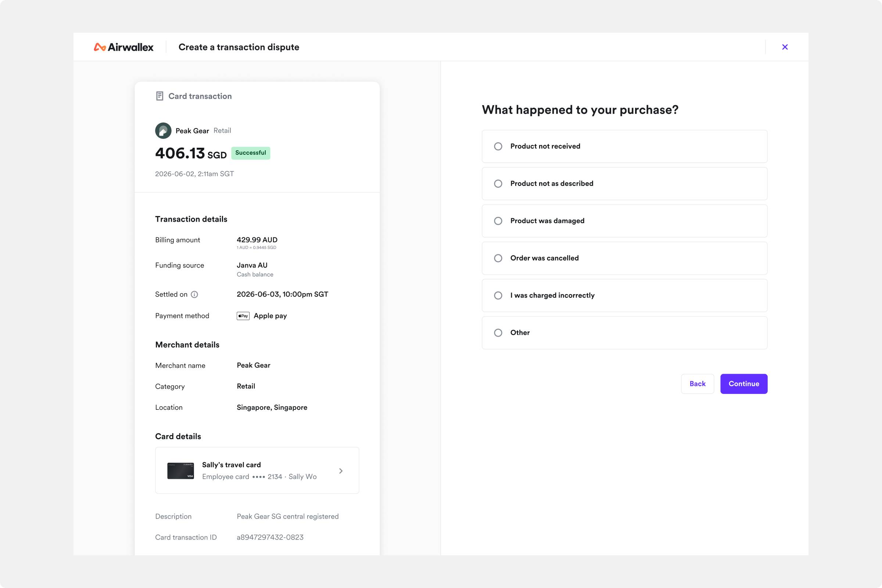Click Sally's travel card thumbnail

(181, 471)
